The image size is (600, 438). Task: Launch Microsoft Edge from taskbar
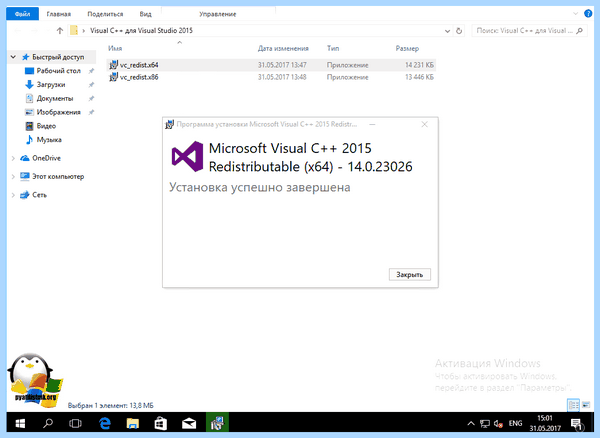pos(104,423)
